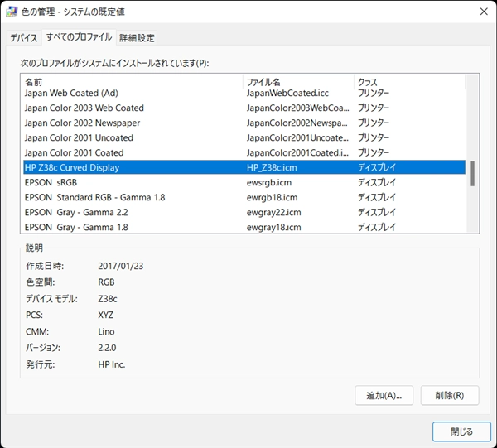497x448 pixels.
Task: Select Japan Color 2003 Web Coated profile
Action: coord(84,108)
